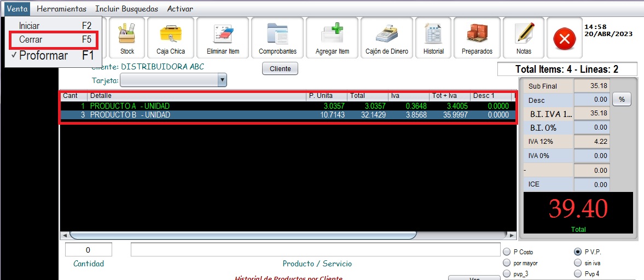Select the por mayor price option
The width and height of the screenshot is (644, 280).
[x=506, y=263]
